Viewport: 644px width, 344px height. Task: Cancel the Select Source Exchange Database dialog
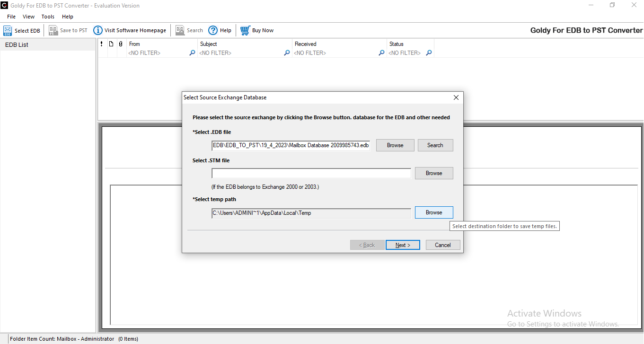[x=443, y=245]
